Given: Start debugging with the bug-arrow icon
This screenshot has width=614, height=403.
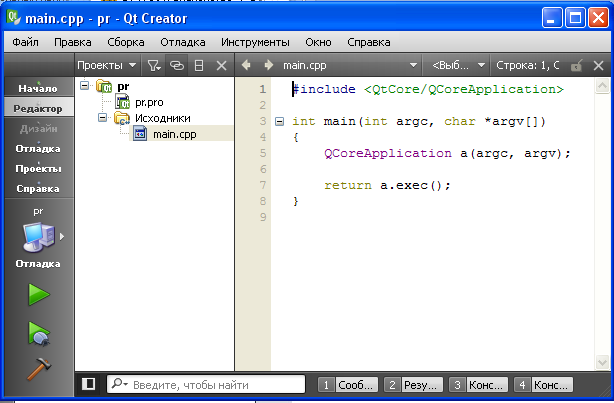Looking at the screenshot, I should coord(39,334).
